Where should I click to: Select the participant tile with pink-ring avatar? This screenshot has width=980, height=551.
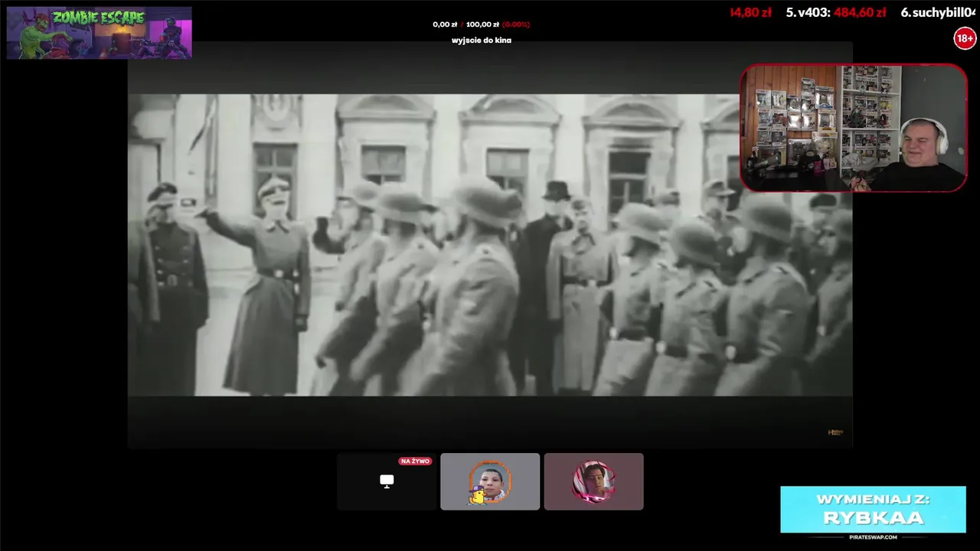[593, 481]
